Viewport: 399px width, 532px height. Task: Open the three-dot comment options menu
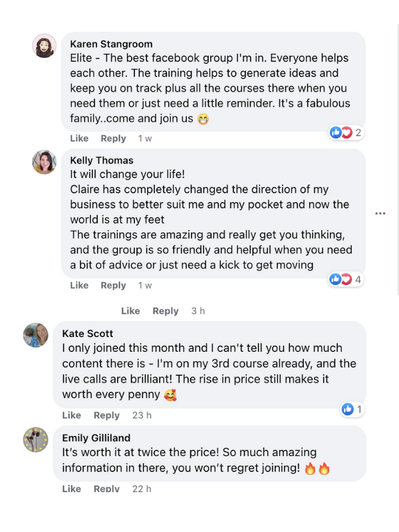point(380,213)
